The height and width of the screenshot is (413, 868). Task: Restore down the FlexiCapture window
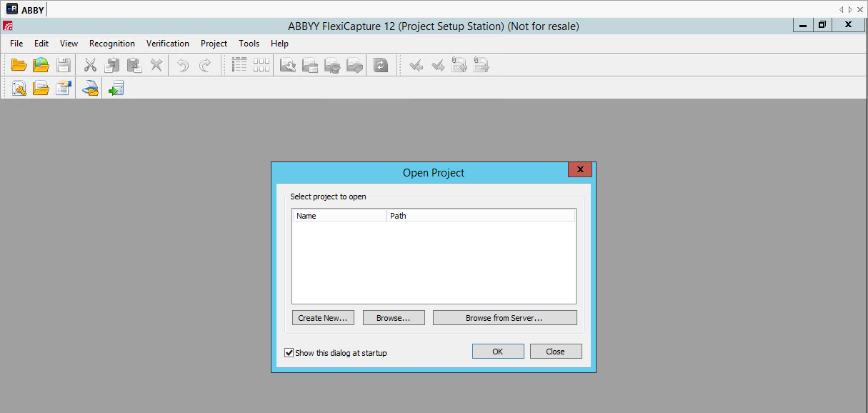pyautogui.click(x=822, y=25)
